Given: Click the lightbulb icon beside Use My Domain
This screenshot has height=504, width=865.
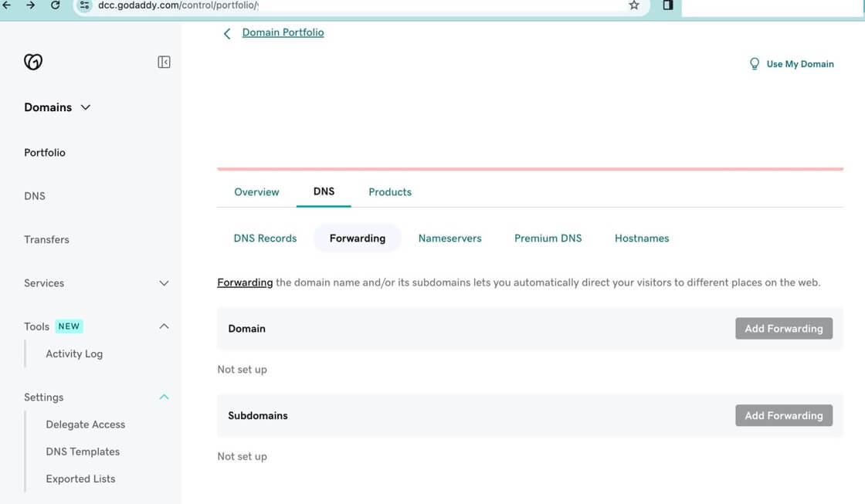Looking at the screenshot, I should click(x=755, y=63).
